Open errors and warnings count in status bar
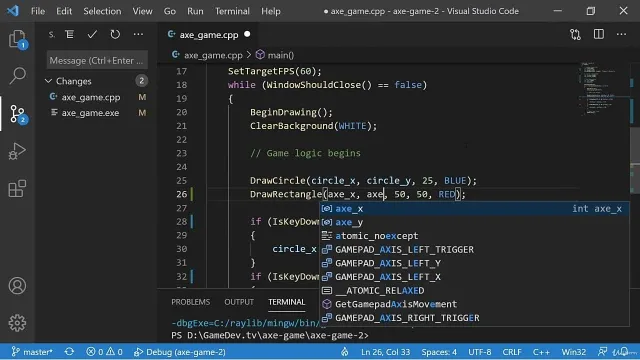 click(x=104, y=352)
